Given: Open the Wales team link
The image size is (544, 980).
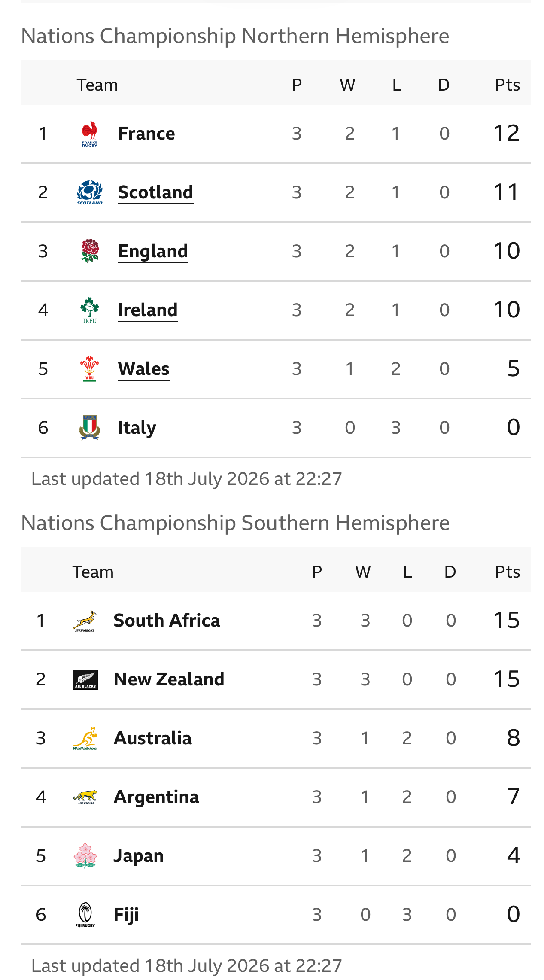Looking at the screenshot, I should click(x=143, y=369).
